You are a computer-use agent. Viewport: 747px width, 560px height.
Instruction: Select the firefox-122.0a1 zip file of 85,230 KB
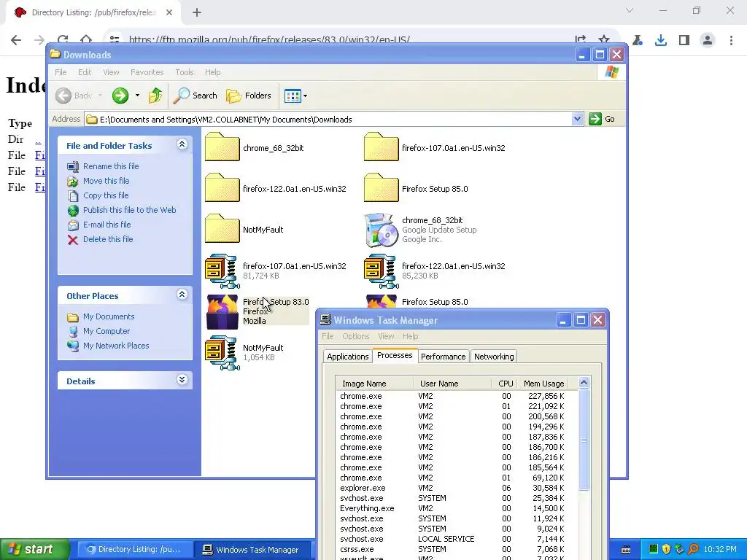pyautogui.click(x=435, y=271)
